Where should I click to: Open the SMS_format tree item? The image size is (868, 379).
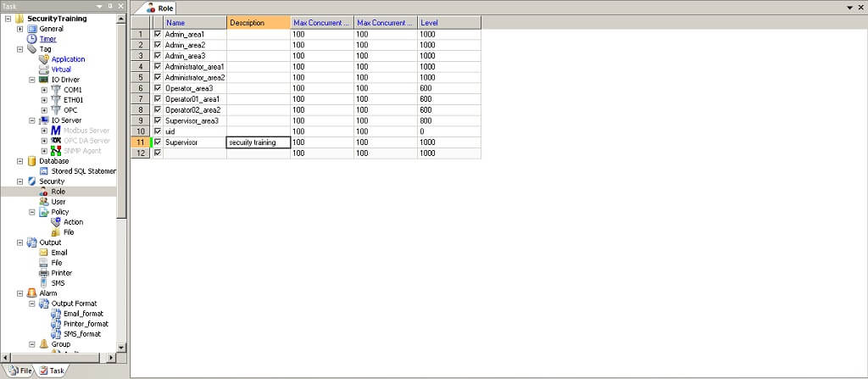82,334
